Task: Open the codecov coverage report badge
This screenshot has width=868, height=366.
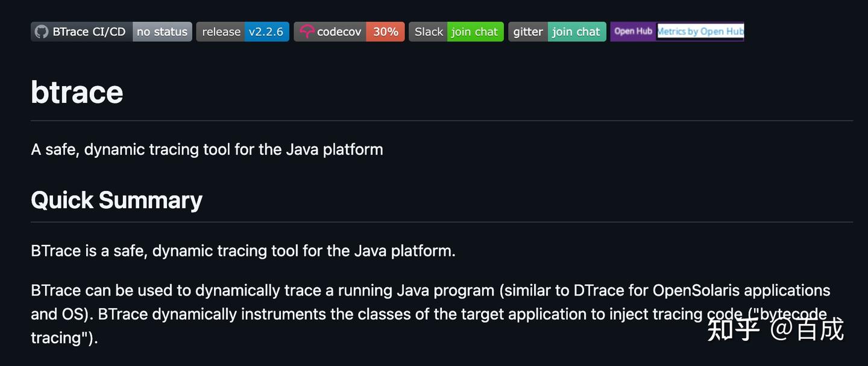Action: tap(349, 31)
